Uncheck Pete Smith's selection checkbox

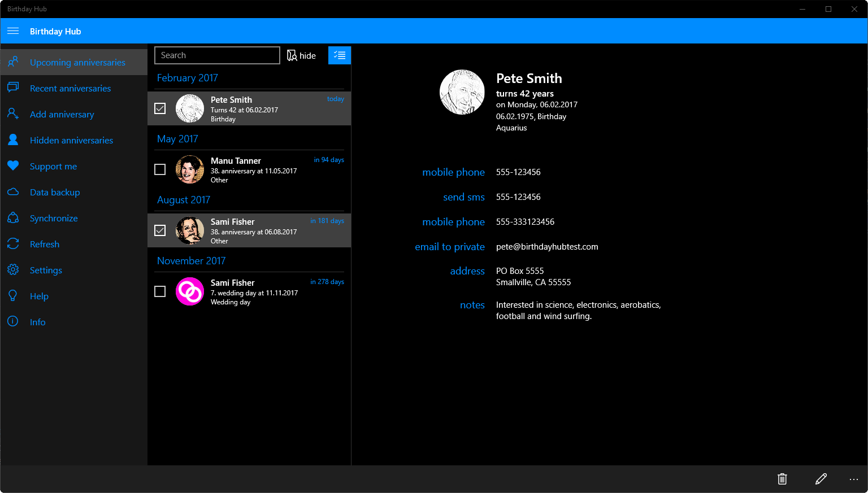click(x=160, y=108)
